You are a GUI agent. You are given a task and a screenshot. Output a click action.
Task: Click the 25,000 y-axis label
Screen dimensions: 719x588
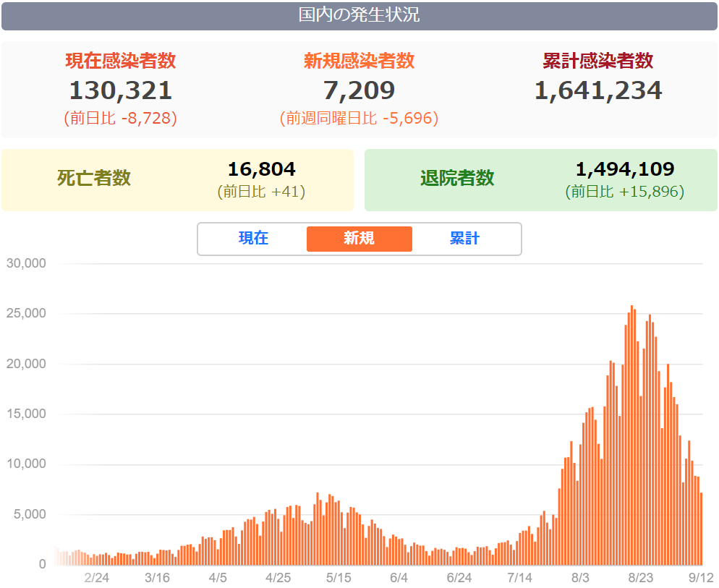tap(26, 313)
